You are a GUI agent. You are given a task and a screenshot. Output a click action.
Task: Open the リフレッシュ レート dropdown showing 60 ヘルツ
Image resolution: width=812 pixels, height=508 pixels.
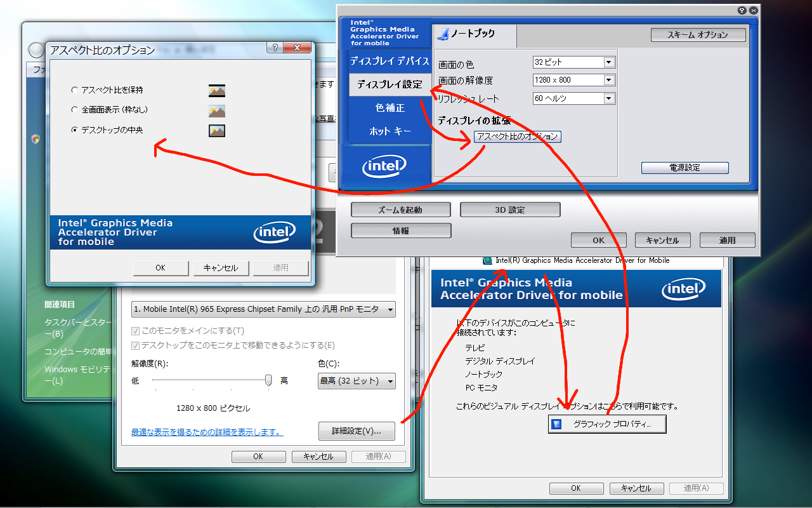(574, 98)
